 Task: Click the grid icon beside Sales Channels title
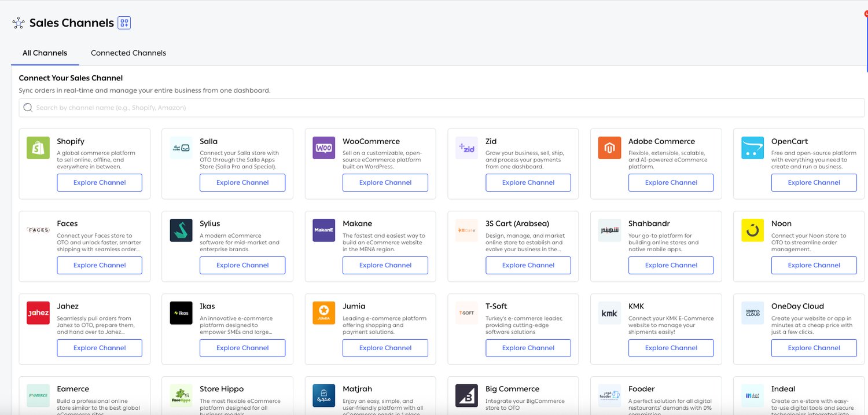click(x=124, y=23)
